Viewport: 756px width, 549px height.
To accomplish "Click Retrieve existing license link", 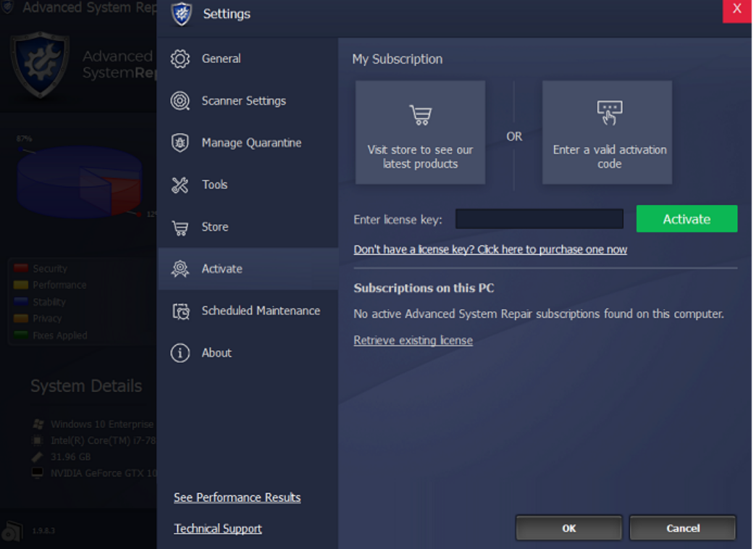I will click(x=413, y=340).
